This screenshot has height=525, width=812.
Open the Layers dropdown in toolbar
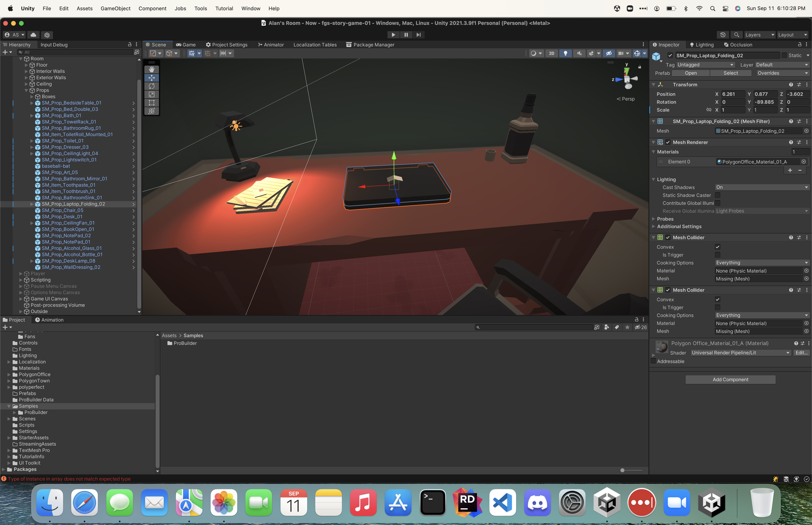point(759,35)
